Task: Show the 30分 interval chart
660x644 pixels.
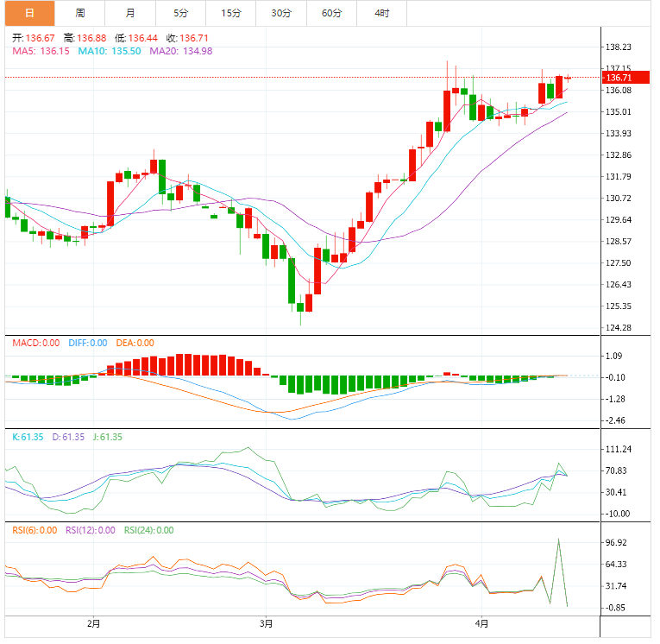Action: pos(280,13)
